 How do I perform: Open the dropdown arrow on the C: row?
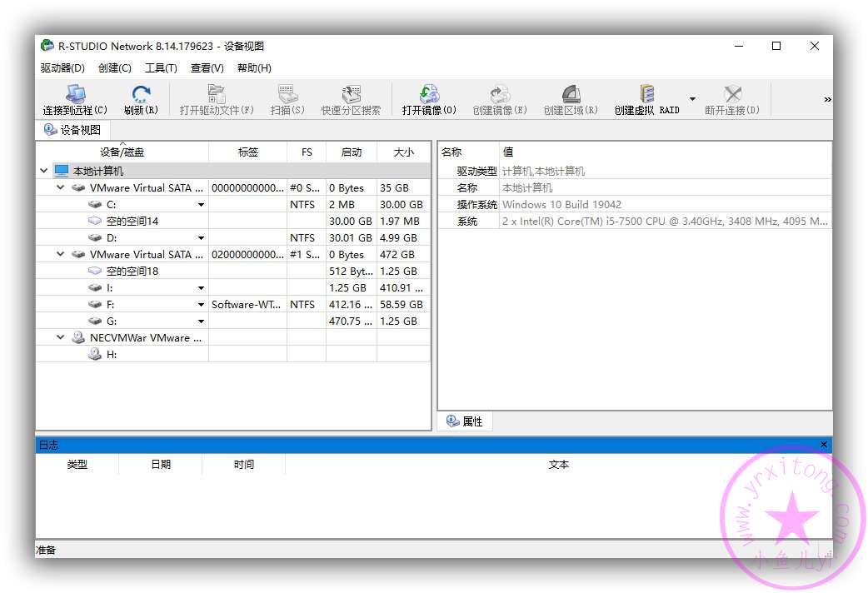(201, 205)
